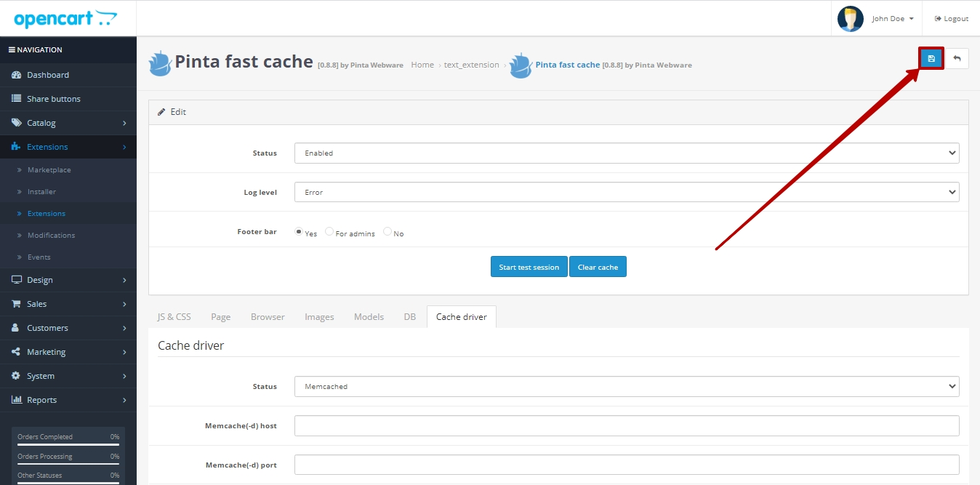The height and width of the screenshot is (485, 980).
Task: Click the blue Save floppy-disk button
Action: point(931,59)
